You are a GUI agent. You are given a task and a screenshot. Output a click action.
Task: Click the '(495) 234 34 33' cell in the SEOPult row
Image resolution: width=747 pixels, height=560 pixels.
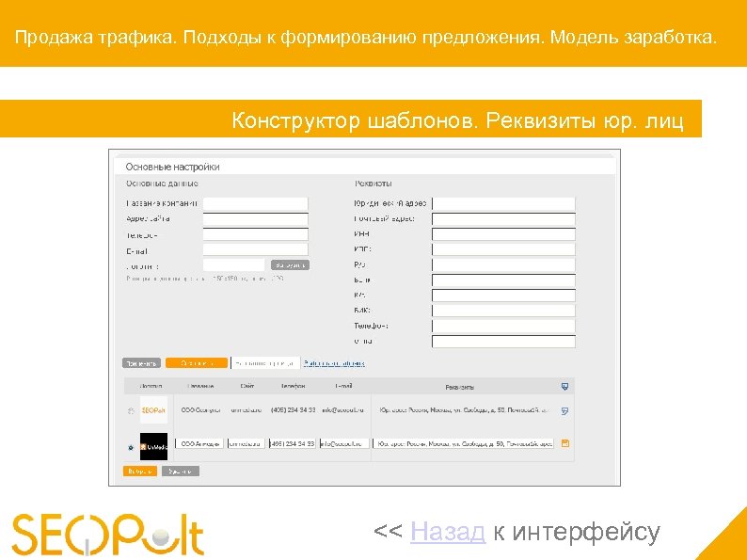click(293, 409)
